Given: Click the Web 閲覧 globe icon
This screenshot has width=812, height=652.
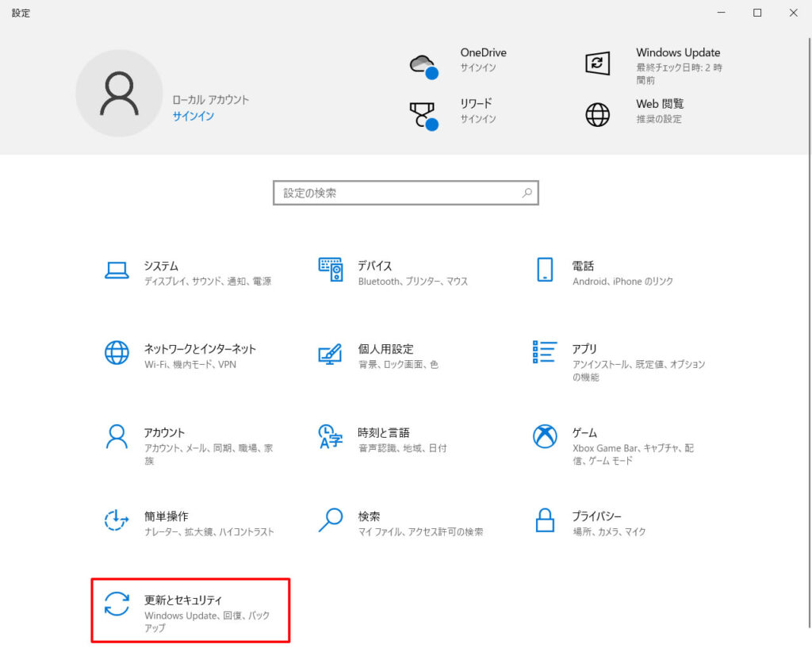Looking at the screenshot, I should [x=599, y=113].
